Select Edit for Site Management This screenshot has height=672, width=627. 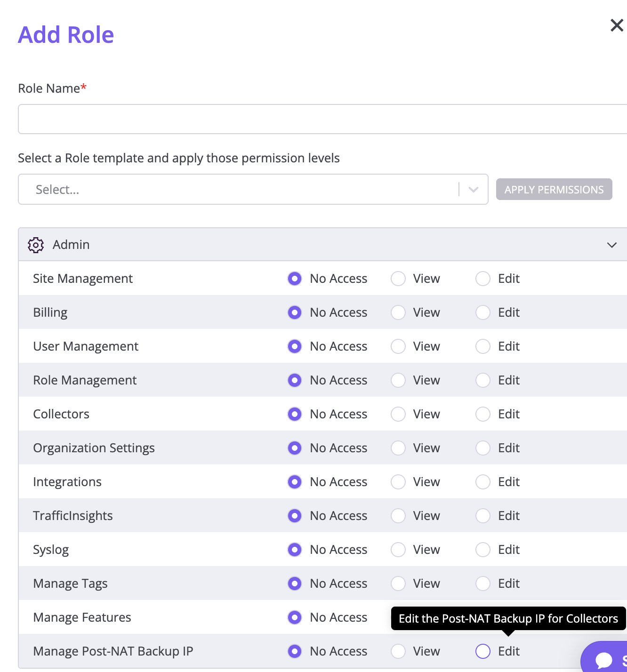coord(483,279)
